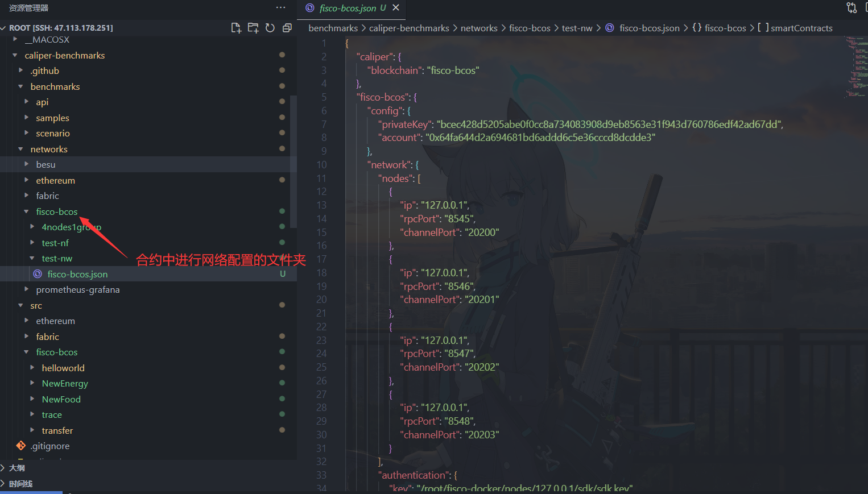Close the fisco-bcos.json editor tab
The image size is (868, 494).
click(x=396, y=8)
